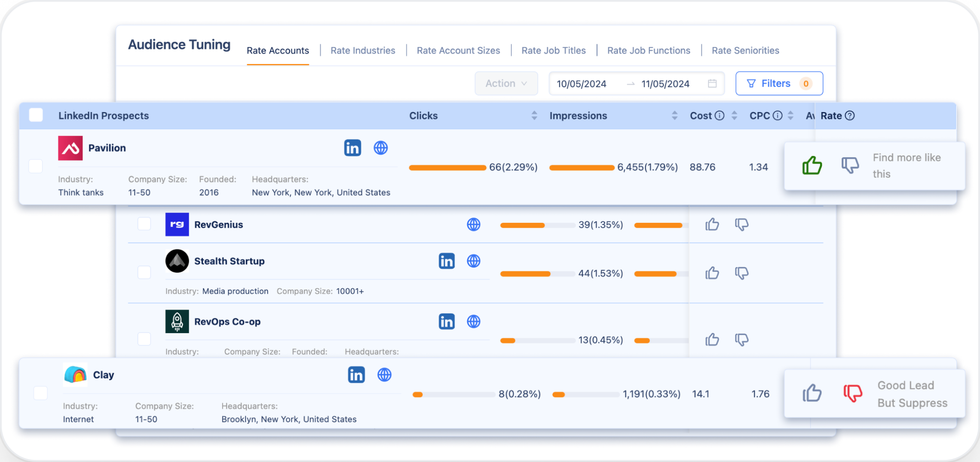Image resolution: width=980 pixels, height=462 pixels.
Task: Toggle the select-all LinkedIn Prospects checkbox
Action: tap(36, 115)
